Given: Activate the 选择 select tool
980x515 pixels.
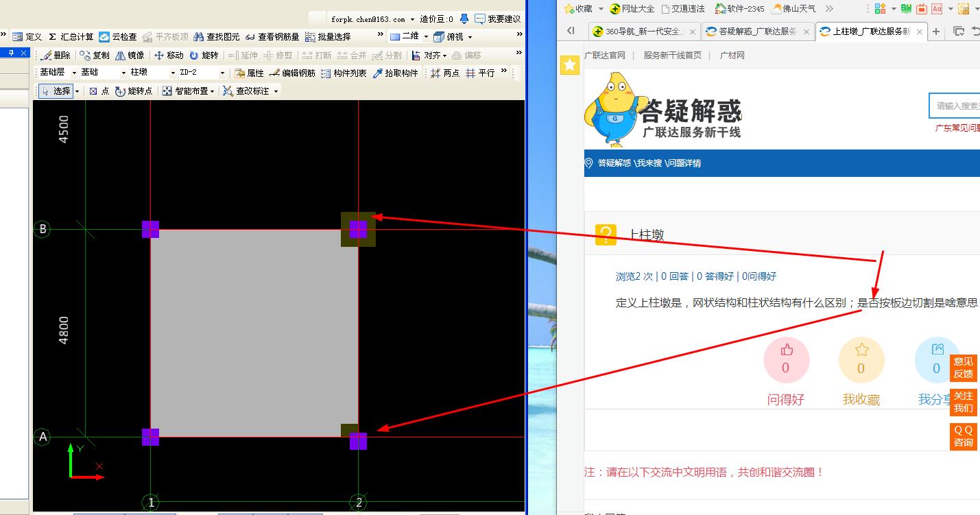Looking at the screenshot, I should coord(56,91).
